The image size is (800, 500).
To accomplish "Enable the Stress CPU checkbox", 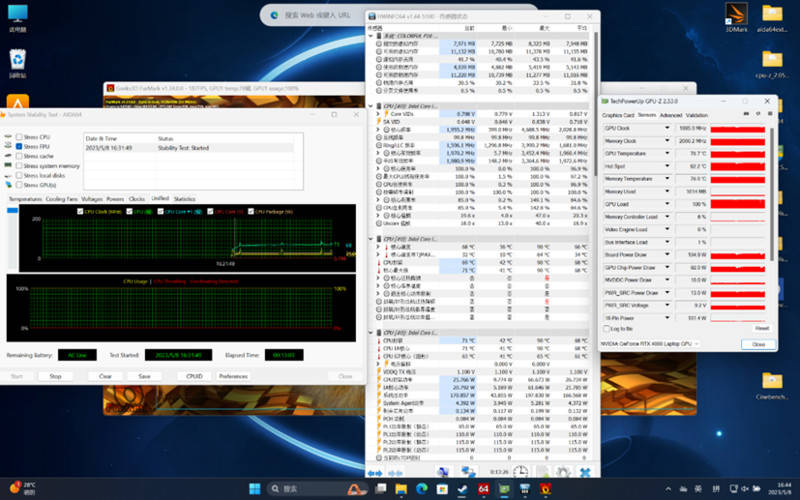I will point(19,136).
